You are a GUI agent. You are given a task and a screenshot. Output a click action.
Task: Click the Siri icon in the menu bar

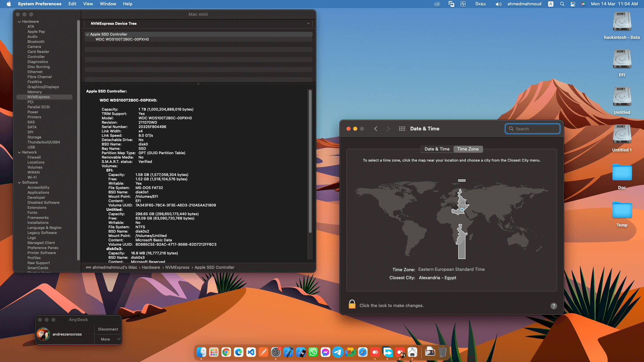[x=583, y=4]
